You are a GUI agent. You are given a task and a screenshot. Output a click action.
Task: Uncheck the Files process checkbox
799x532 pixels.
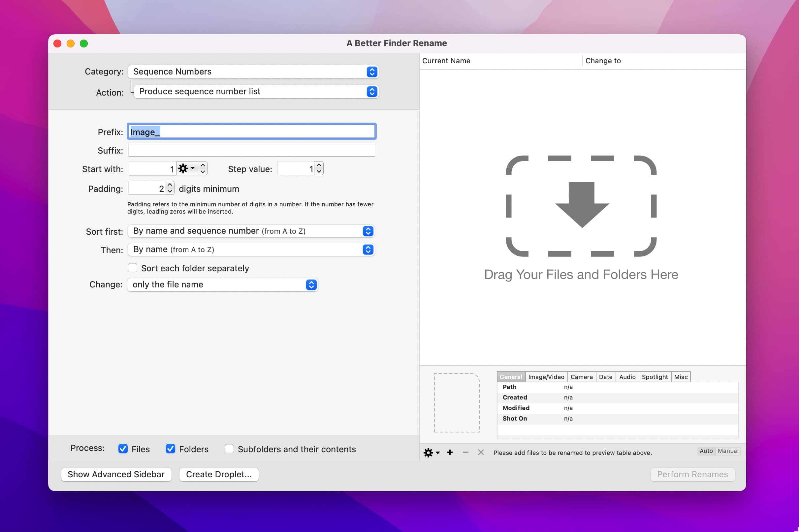point(123,449)
